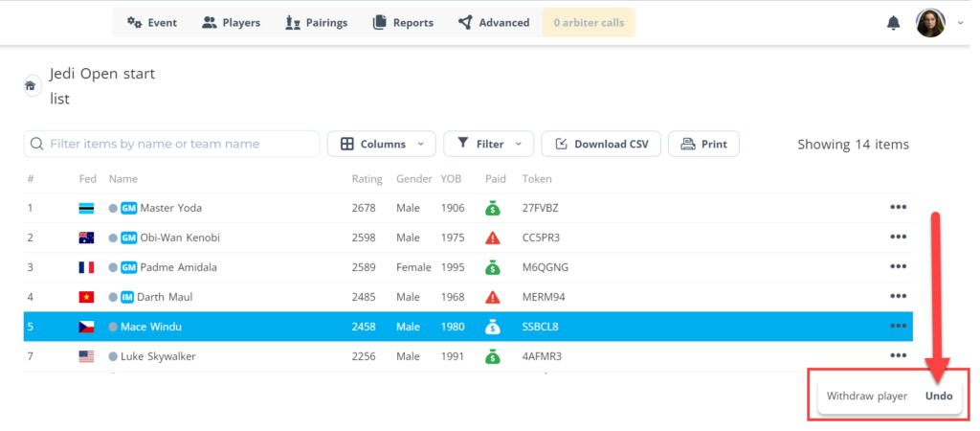Screen dimensions: 980x431
Task: Select the Padme Amidala name
Action: [x=179, y=267]
